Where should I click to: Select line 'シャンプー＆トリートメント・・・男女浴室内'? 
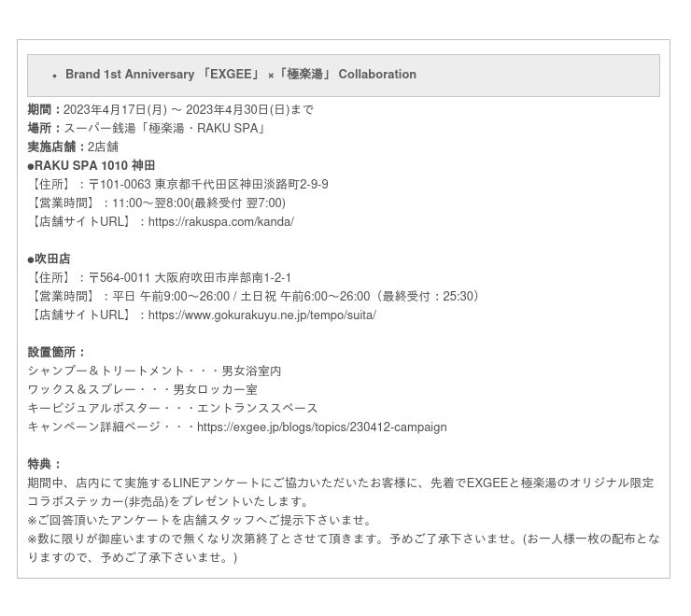coord(154,371)
